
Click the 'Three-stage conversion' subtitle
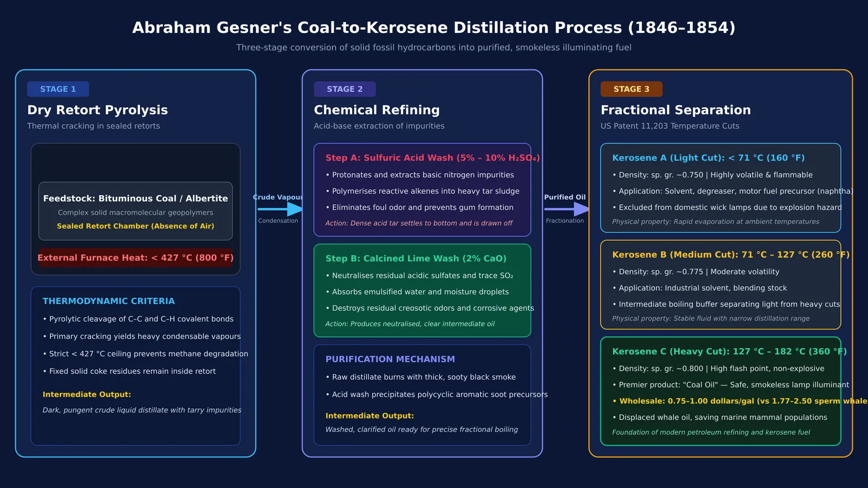[x=434, y=47]
